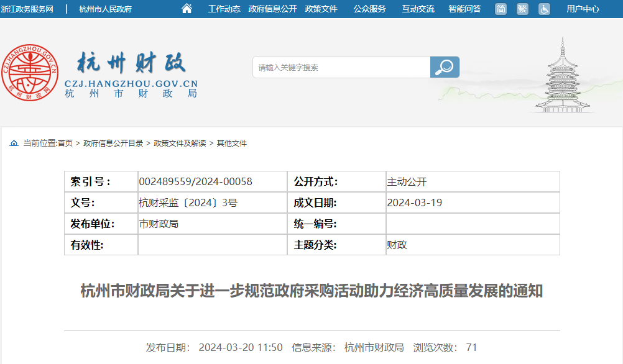This screenshot has width=623, height=364.
Task: Click publishing unit value 市财政局
Action: (159, 224)
